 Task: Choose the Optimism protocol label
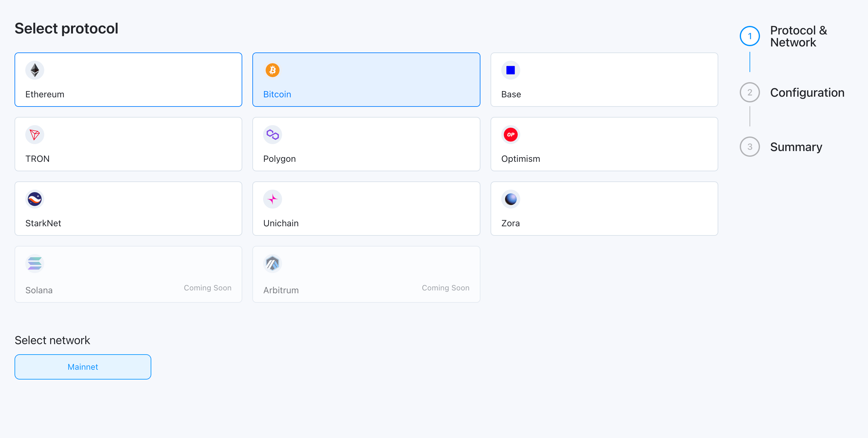(x=521, y=159)
